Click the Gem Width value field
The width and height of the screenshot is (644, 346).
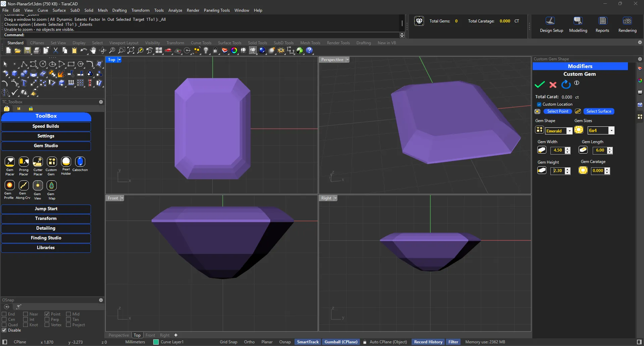point(557,151)
